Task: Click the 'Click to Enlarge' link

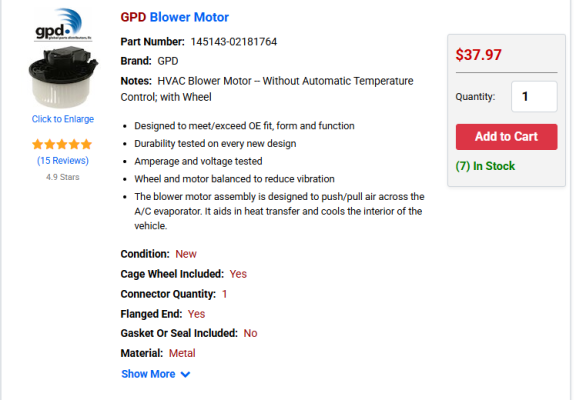Action: (62, 119)
